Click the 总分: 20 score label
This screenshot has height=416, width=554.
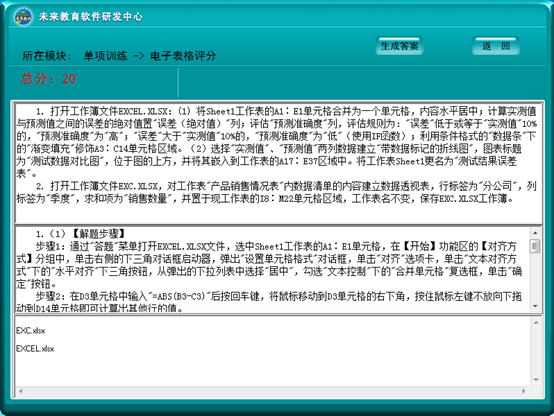pyautogui.click(x=49, y=78)
